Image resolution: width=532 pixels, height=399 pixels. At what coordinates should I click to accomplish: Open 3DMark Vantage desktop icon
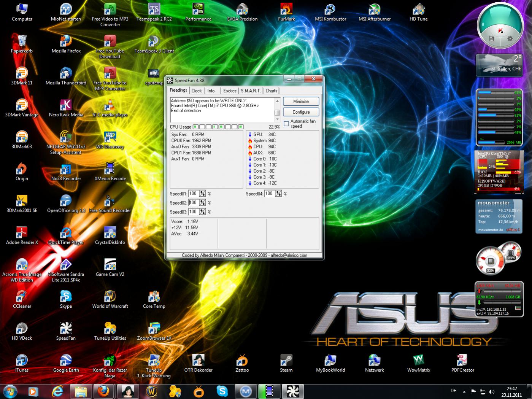pyautogui.click(x=22, y=107)
